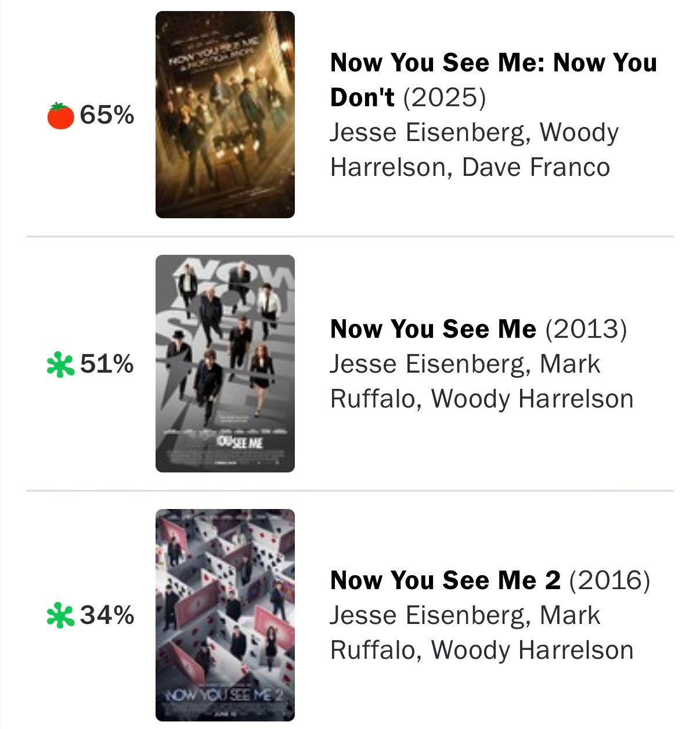This screenshot has width=700, height=729.
Task: Open the Now You See Me: Now You Don't poster
Action: (x=225, y=115)
